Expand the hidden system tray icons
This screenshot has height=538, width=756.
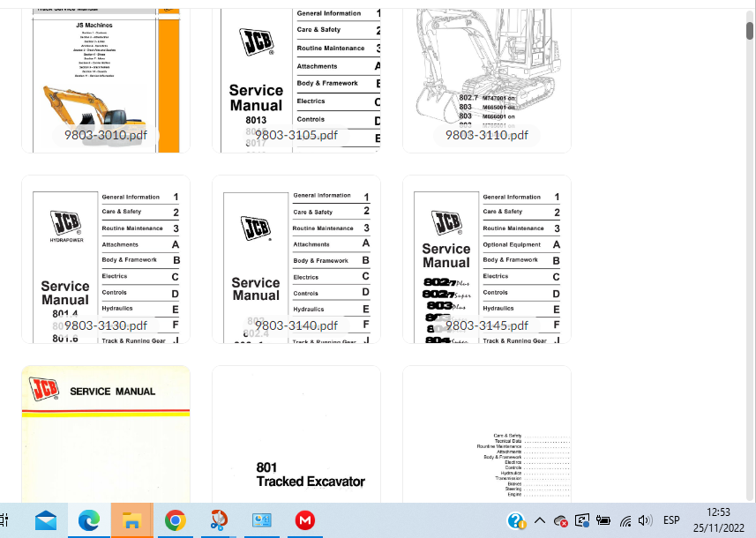(x=540, y=520)
